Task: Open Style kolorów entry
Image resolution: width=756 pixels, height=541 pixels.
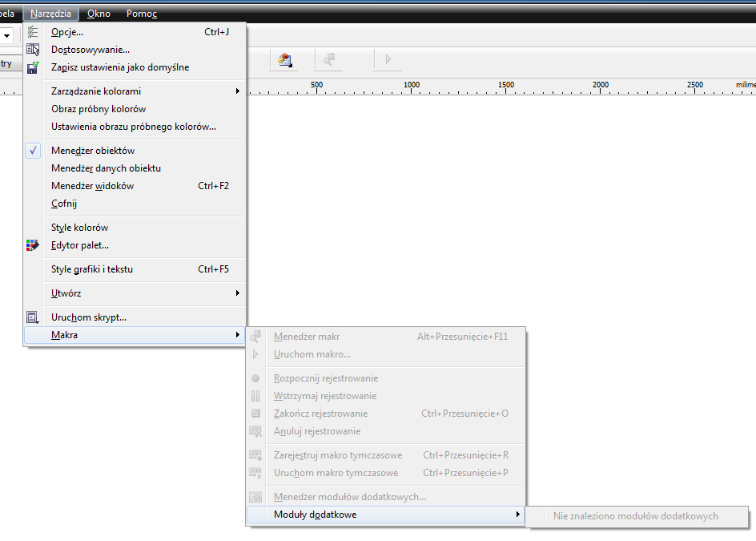Action: coord(79,228)
